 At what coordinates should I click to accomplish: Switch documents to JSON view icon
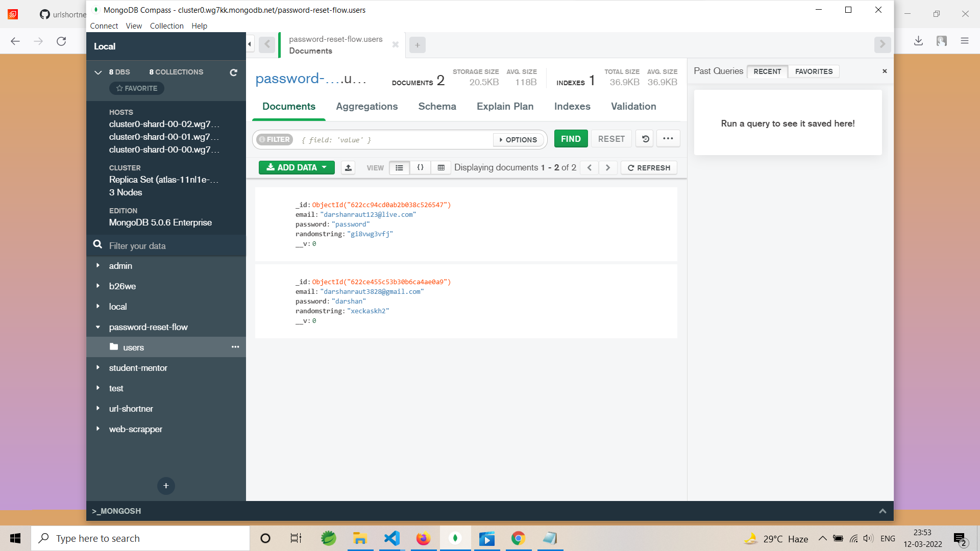(420, 167)
